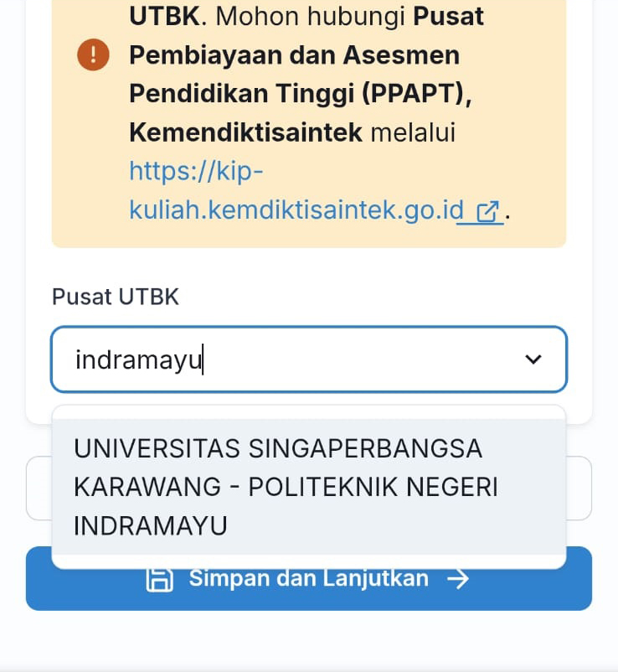The width and height of the screenshot is (618, 672).
Task: Click the bold "Pendidikan Tinggi (PPAPT)," text
Action: [301, 94]
